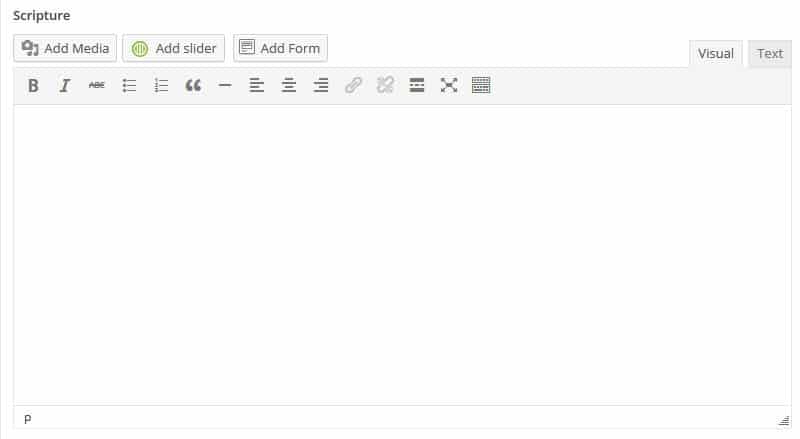Screen dimensions: 800x439
Task: Switch to the Text tab
Action: tap(769, 54)
